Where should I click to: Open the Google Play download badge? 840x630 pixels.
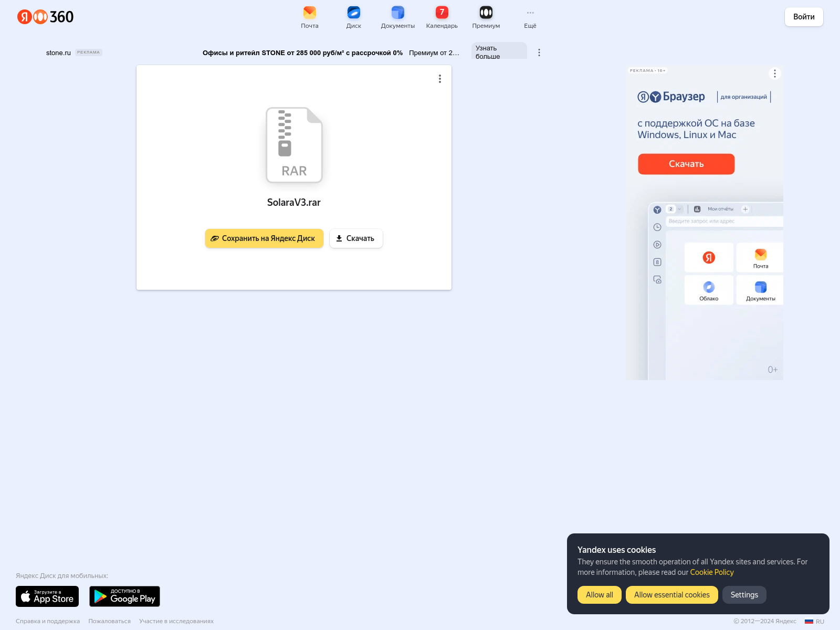tap(124, 596)
